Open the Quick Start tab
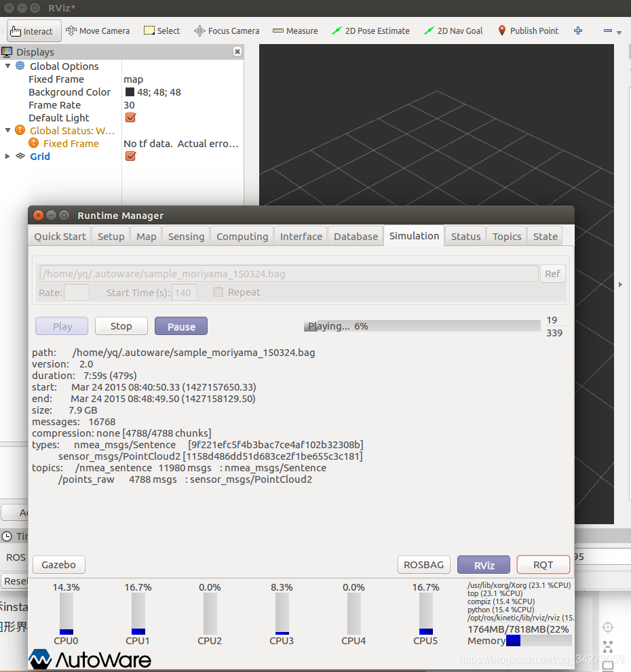This screenshot has width=631, height=672. 60,237
